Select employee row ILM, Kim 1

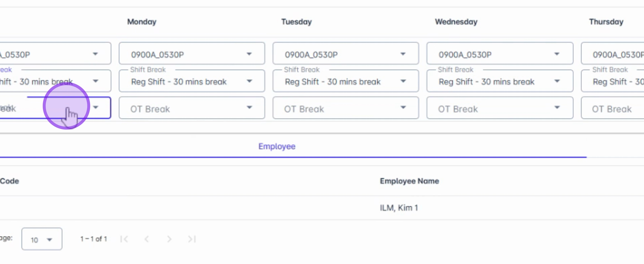[399, 208]
